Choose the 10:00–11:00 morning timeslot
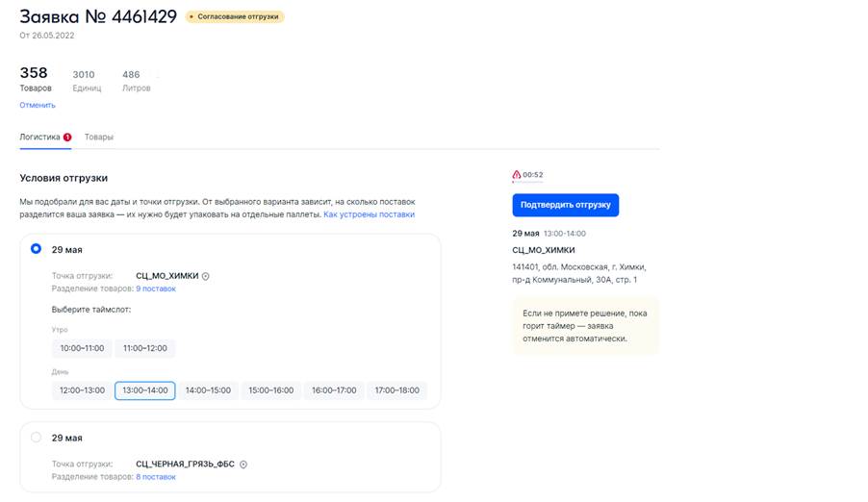This screenshot has width=868, height=502. coord(82,348)
